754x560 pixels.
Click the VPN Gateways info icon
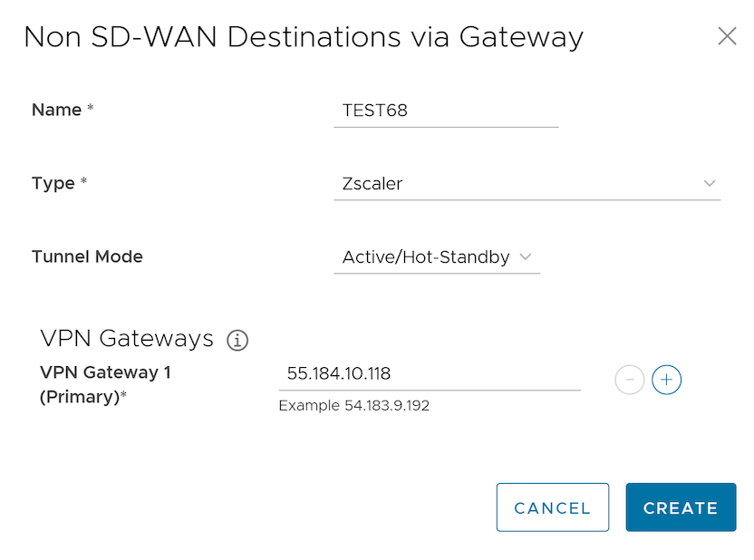(237, 341)
